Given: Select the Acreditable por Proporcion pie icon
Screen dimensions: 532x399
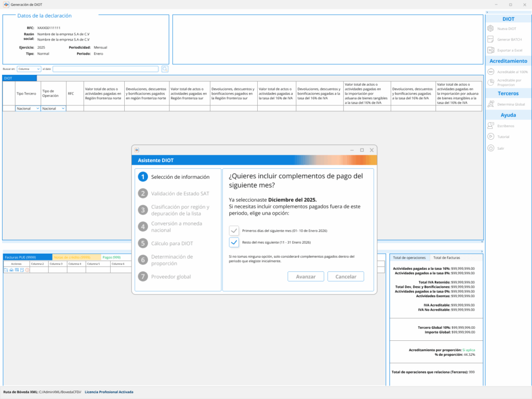Looking at the screenshot, I should (x=490, y=83).
